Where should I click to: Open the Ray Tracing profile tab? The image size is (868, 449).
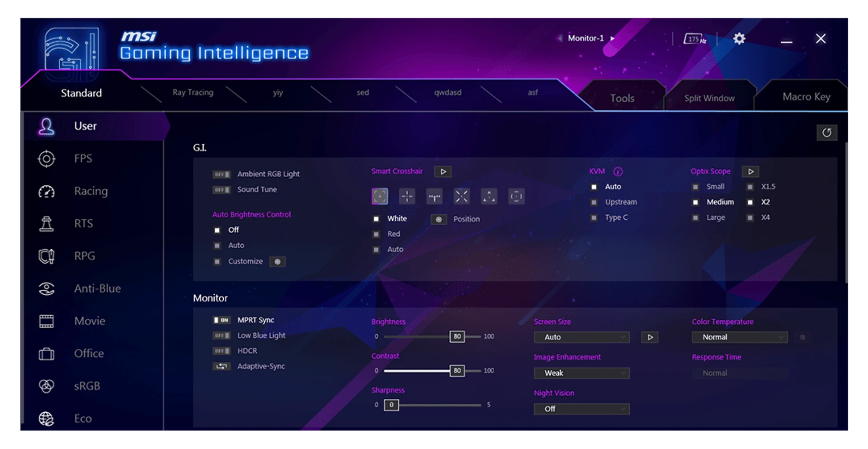coord(193,93)
